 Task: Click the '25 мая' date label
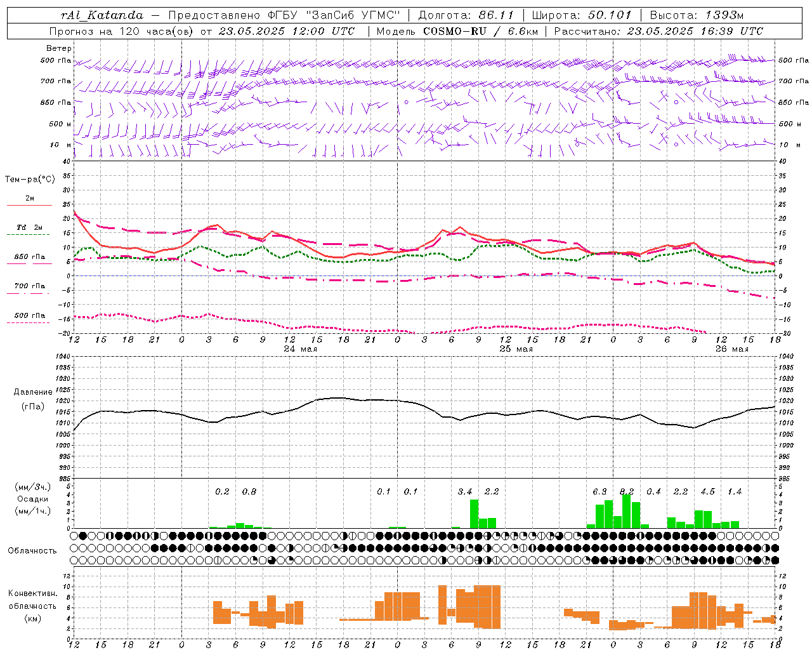coord(516,349)
